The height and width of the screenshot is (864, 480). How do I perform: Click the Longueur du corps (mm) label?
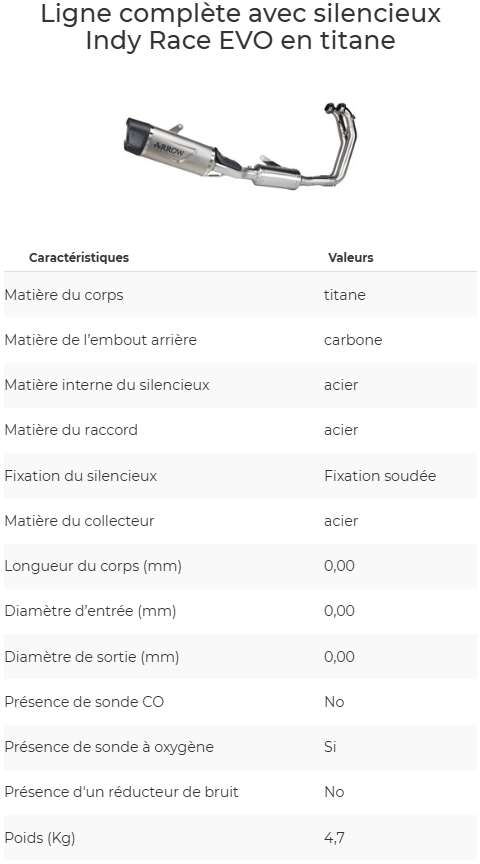(x=93, y=566)
